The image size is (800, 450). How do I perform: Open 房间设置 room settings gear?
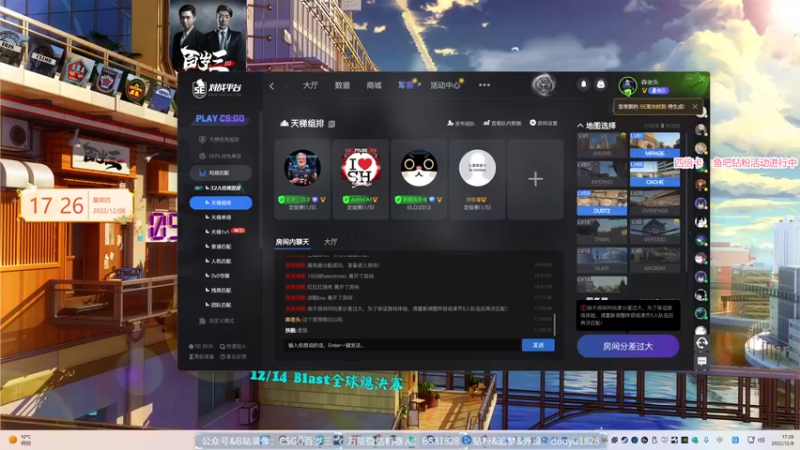543,123
